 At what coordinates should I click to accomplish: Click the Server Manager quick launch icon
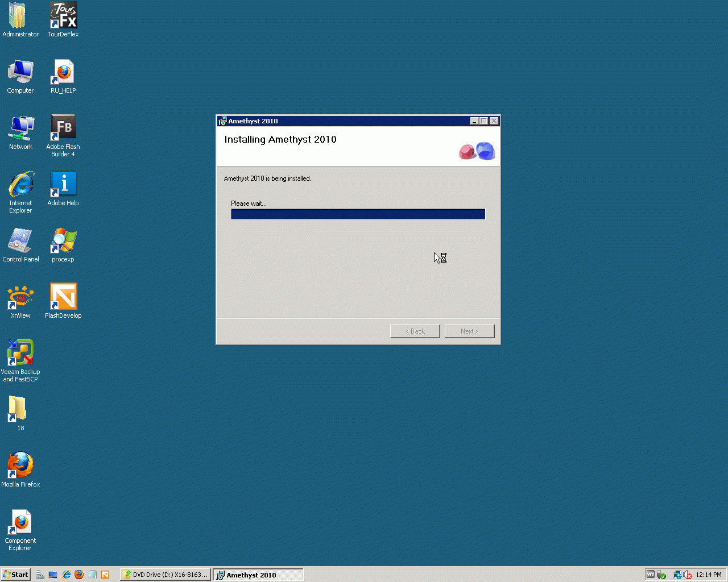pyautogui.click(x=40, y=575)
